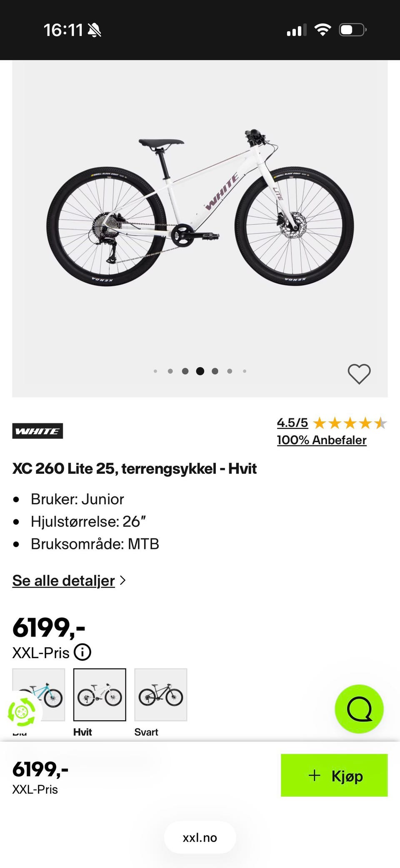Open the green chat bubble button
Viewport: 400px width, 868px height.
(359, 709)
